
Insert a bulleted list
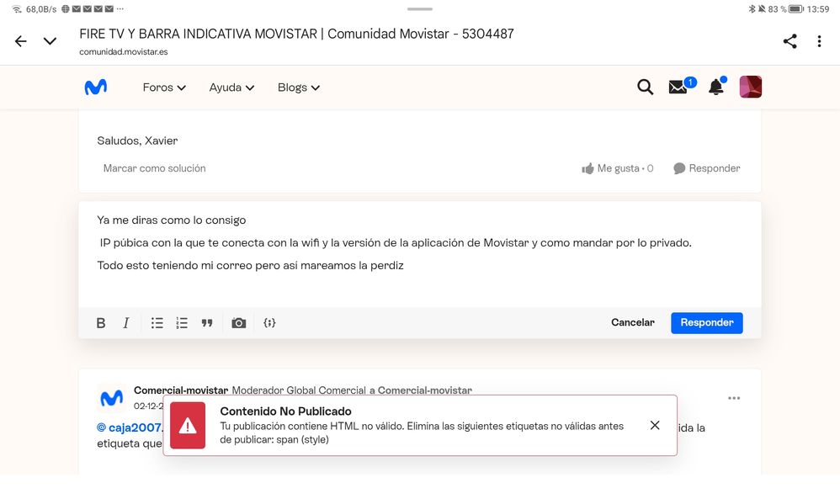pyautogui.click(x=157, y=323)
